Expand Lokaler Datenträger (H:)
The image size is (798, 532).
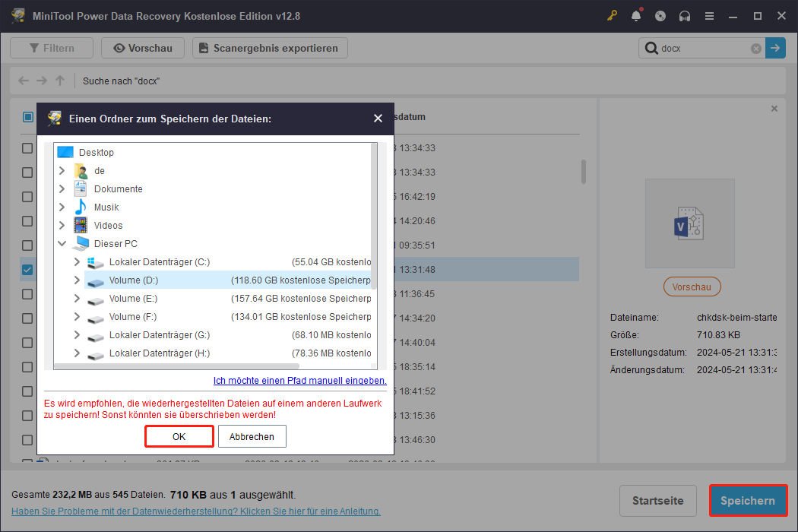coord(77,353)
